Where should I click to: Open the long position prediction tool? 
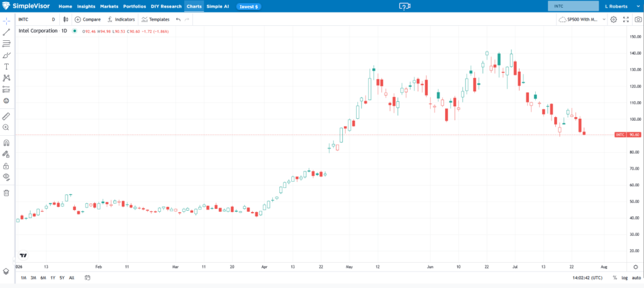[6, 89]
